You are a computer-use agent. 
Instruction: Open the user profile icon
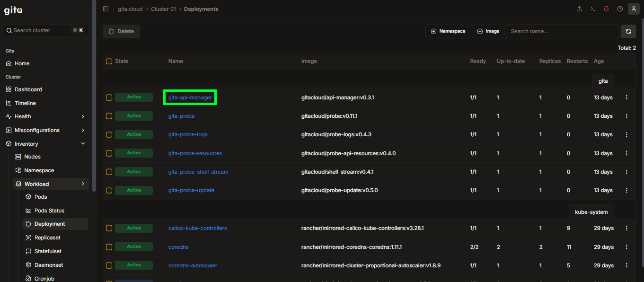point(634,9)
